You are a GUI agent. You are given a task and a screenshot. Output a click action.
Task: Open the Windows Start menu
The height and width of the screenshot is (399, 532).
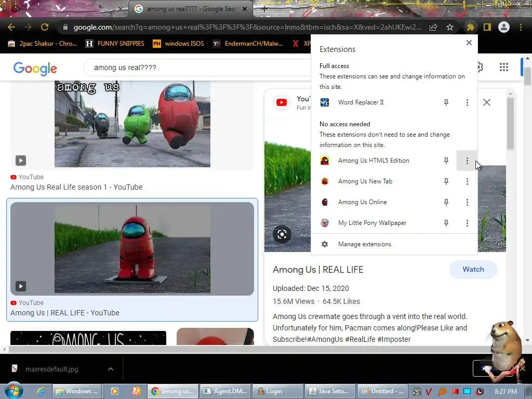click(x=13, y=391)
